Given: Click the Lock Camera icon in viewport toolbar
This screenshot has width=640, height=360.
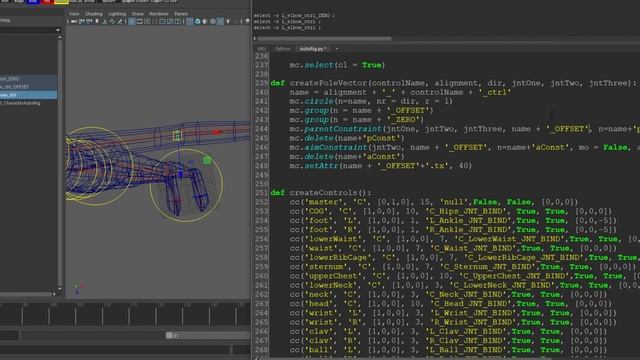Looking at the screenshot, I should click(82, 21).
